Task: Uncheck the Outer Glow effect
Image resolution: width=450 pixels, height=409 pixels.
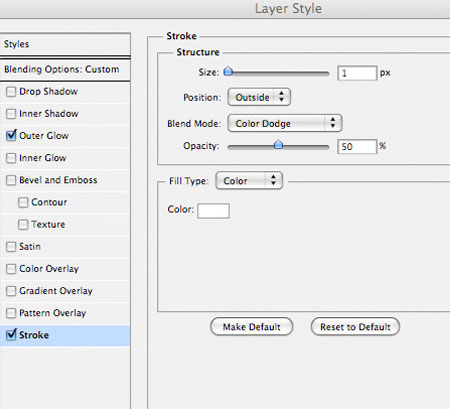Action: pyautogui.click(x=11, y=136)
